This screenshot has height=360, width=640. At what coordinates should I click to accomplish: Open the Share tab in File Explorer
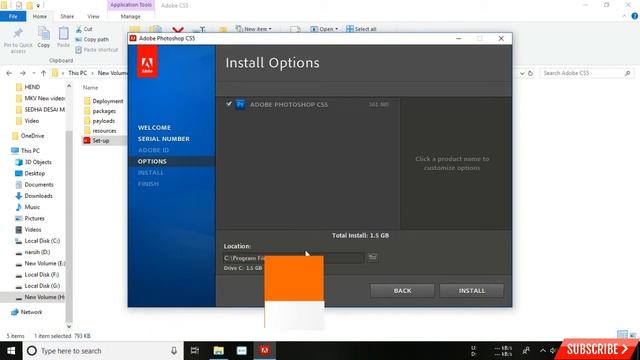point(67,16)
